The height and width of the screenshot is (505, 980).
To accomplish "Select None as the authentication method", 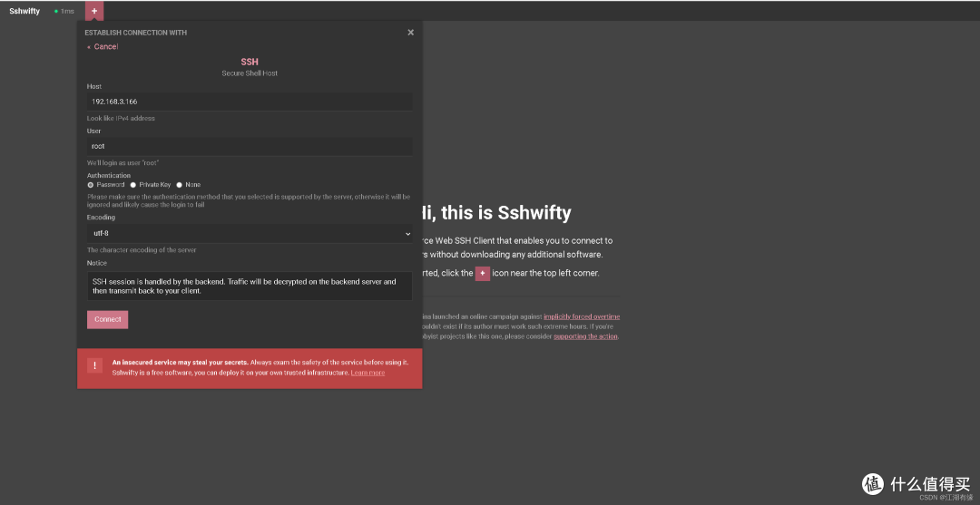I will pos(180,185).
